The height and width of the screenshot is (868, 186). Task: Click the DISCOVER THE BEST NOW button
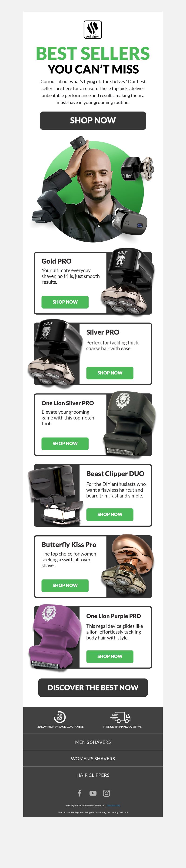point(93,687)
